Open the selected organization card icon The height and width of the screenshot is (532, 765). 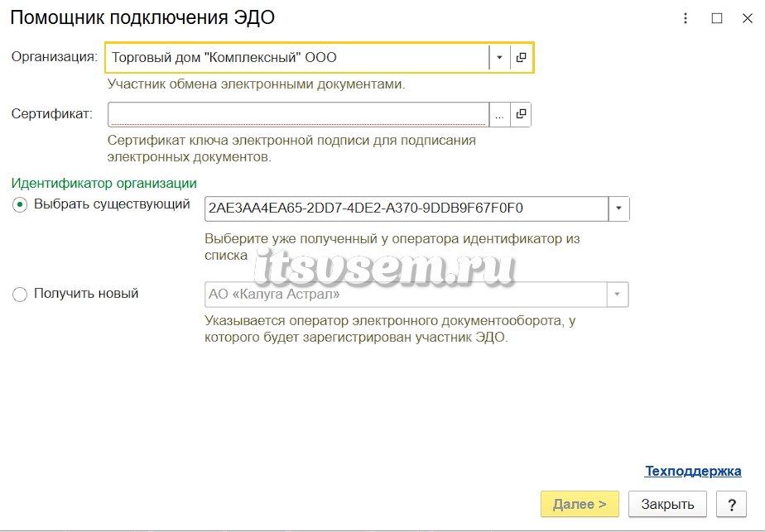coord(521,58)
